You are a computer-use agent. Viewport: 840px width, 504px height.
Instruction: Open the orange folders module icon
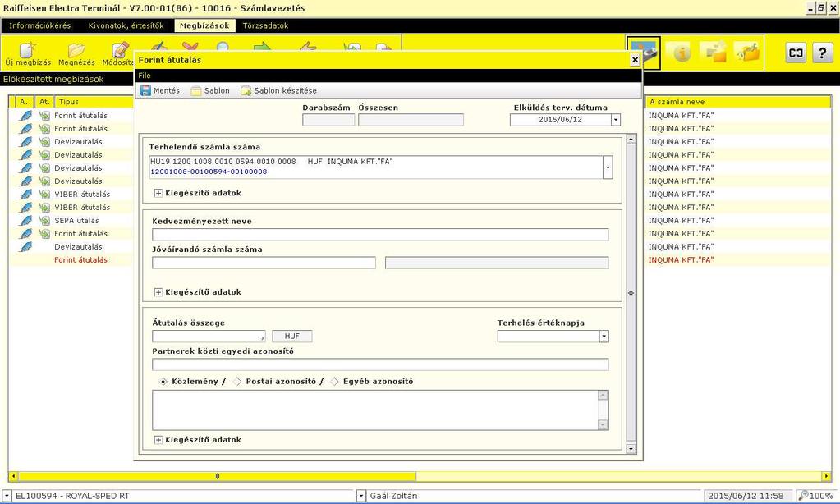point(715,53)
